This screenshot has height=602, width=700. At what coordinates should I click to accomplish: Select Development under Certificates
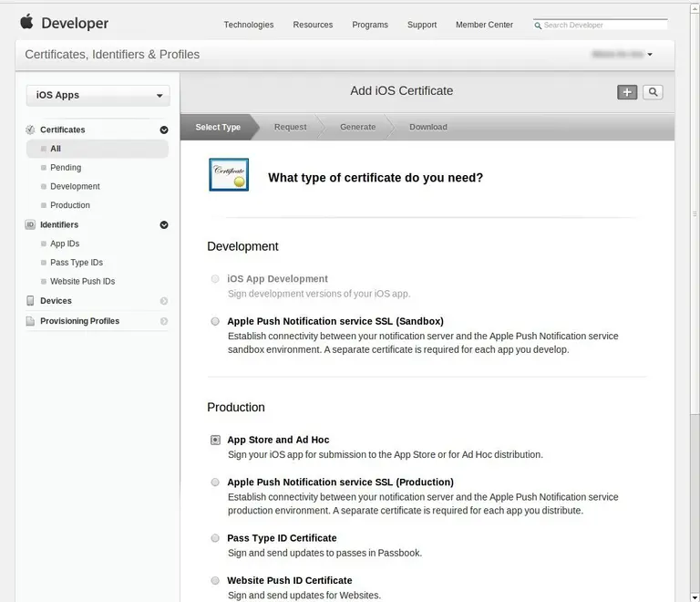coord(75,186)
